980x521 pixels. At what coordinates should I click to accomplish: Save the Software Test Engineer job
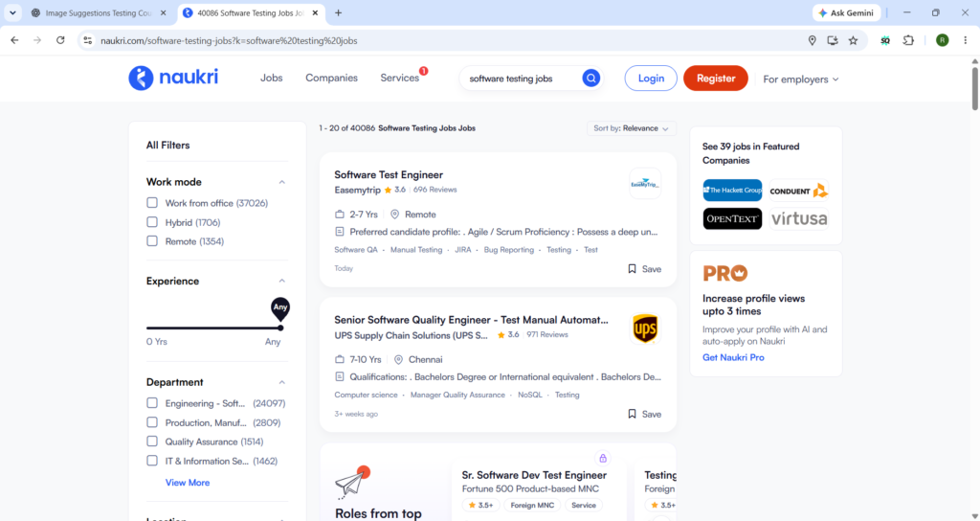644,269
